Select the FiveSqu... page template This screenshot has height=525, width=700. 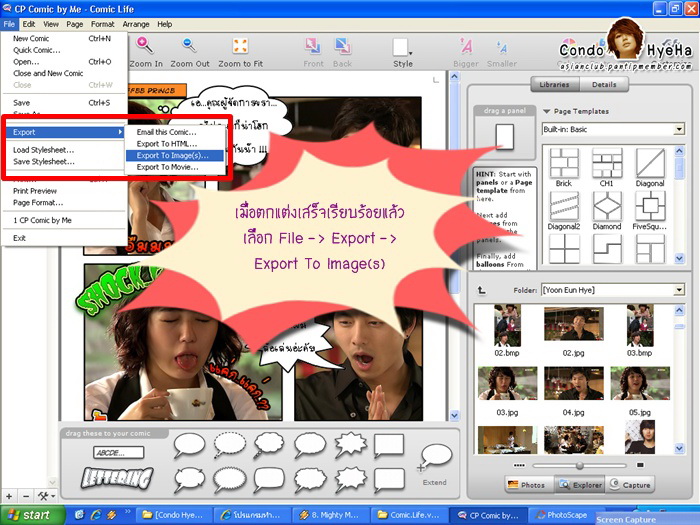pos(650,206)
